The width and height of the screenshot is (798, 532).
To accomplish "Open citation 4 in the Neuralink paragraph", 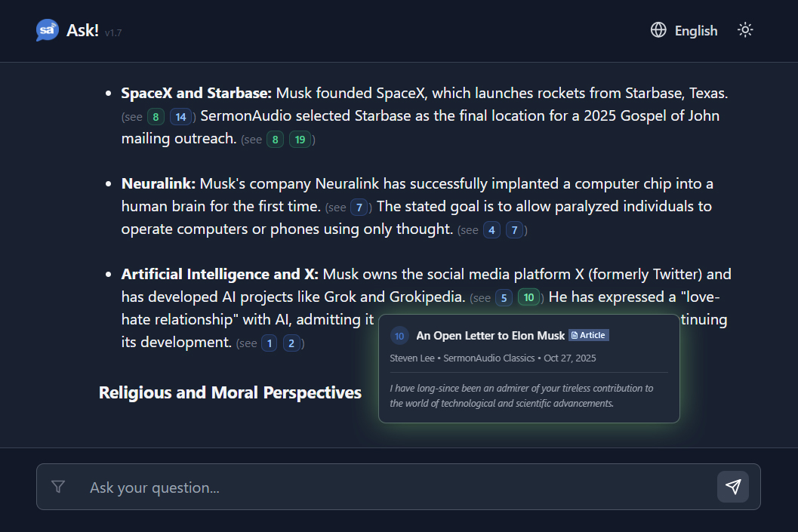I will 491,230.
